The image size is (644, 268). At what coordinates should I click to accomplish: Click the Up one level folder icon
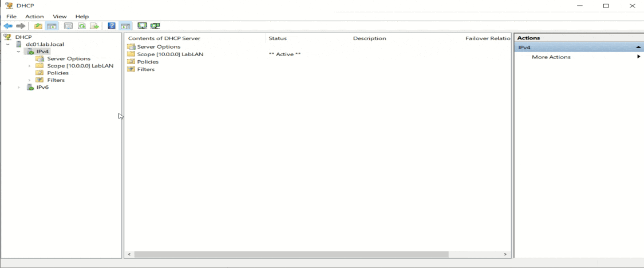click(x=38, y=26)
